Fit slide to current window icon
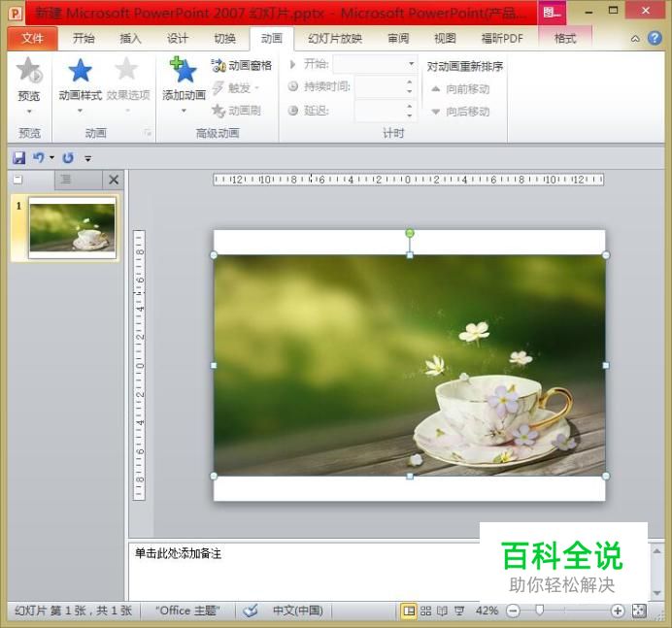Screen dimensions: 672x628 (639, 611)
